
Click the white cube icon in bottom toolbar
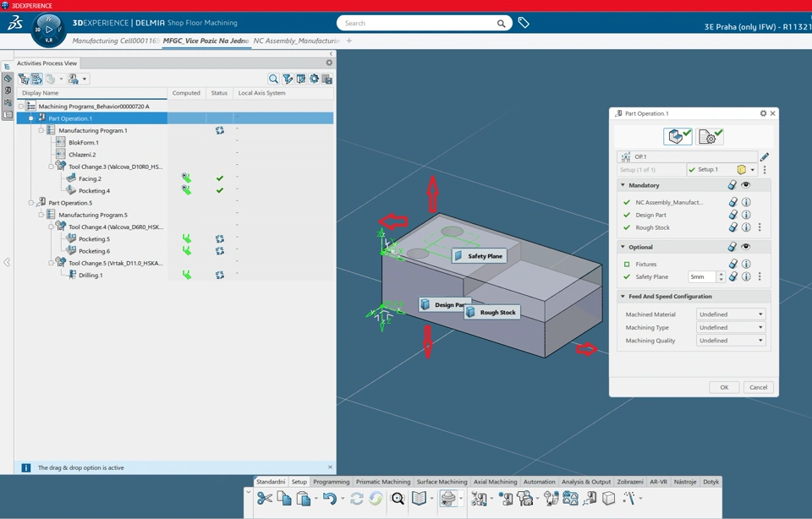[608, 499]
